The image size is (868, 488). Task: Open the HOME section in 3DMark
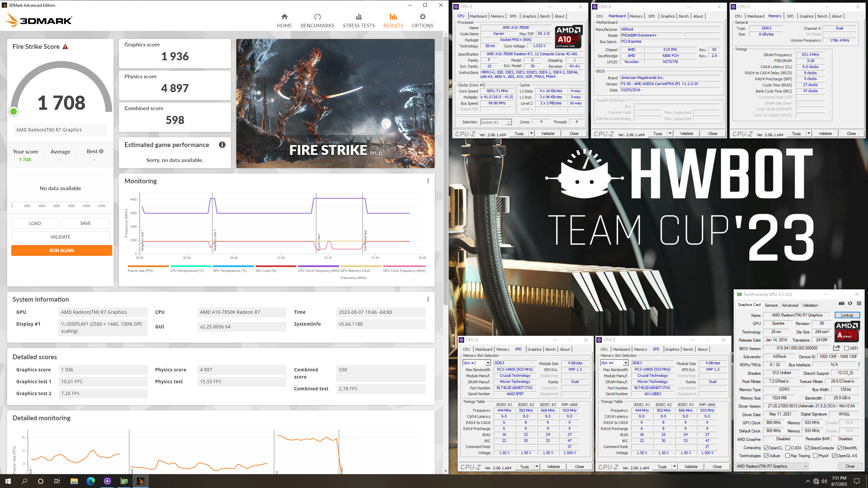pyautogui.click(x=284, y=21)
